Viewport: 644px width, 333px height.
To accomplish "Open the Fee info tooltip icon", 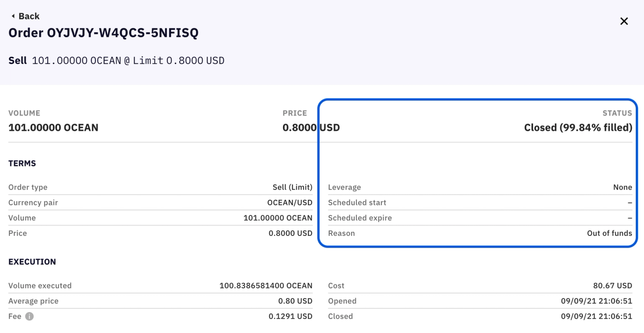I will coord(29,317).
